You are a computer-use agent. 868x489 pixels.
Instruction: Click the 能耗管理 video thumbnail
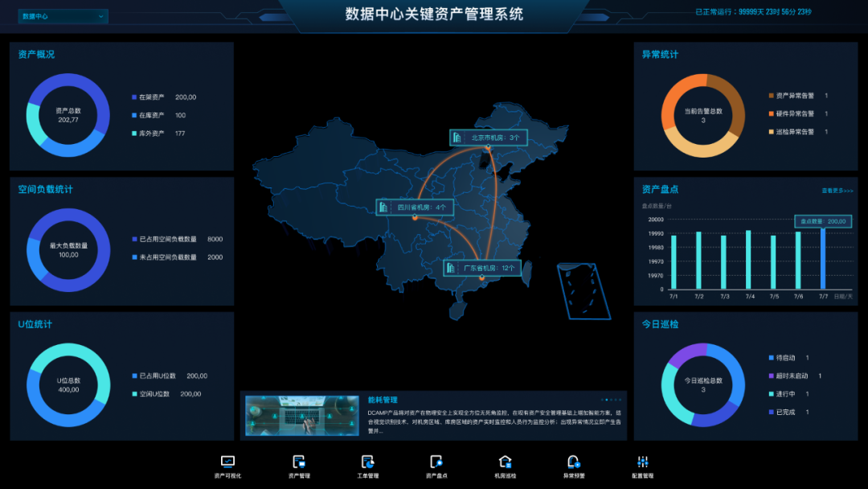pyautogui.click(x=301, y=417)
